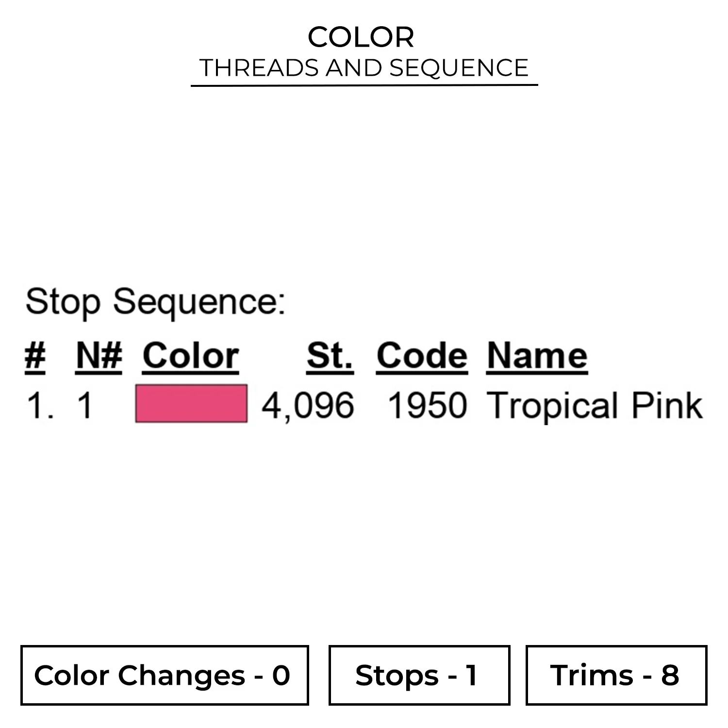Click the Stop Sequence: label
This screenshot has width=728, height=728.
point(155,302)
